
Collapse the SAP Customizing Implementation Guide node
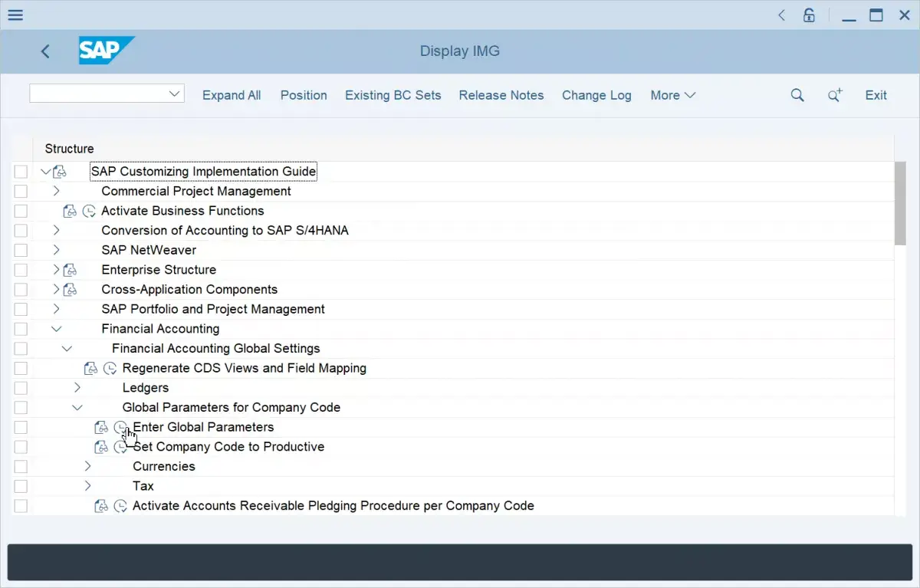45,172
